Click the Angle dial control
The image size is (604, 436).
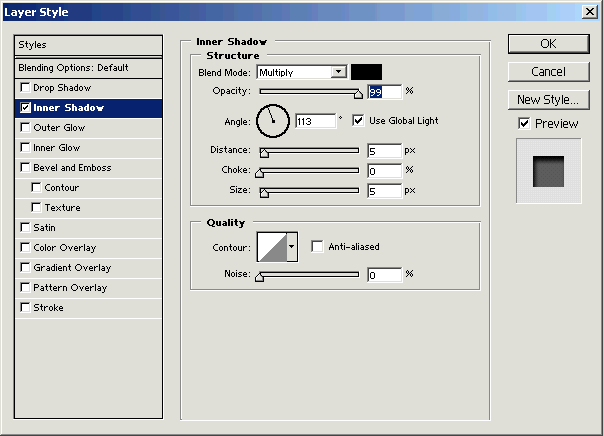pos(273,121)
